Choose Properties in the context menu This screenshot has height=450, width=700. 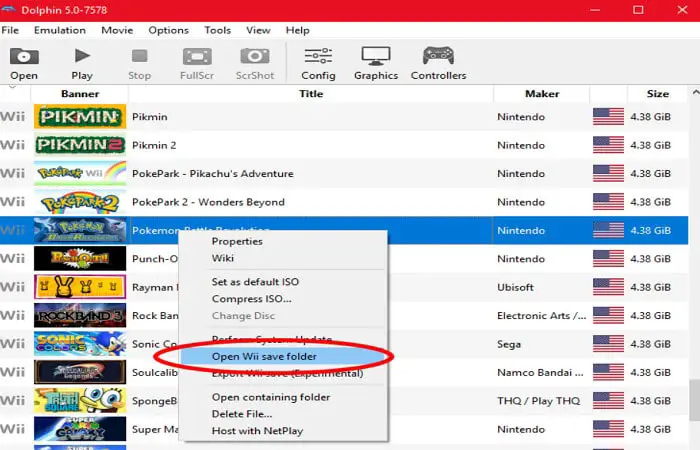pos(237,241)
